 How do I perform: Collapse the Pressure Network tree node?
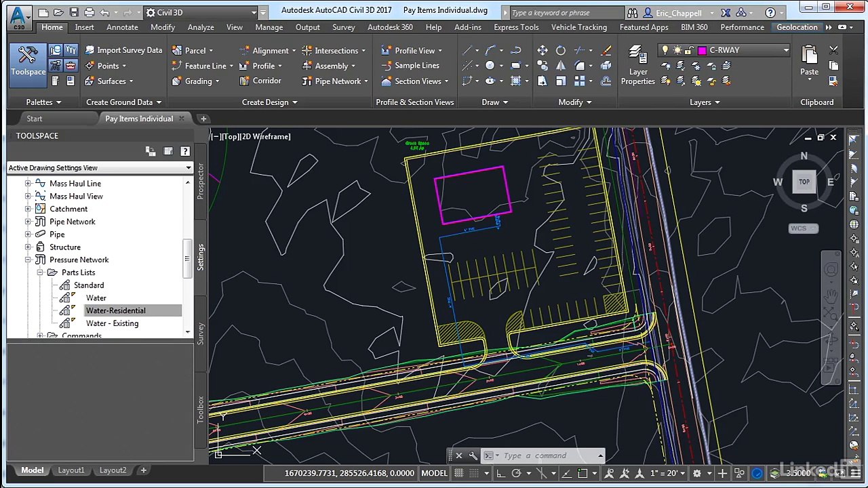coord(28,260)
